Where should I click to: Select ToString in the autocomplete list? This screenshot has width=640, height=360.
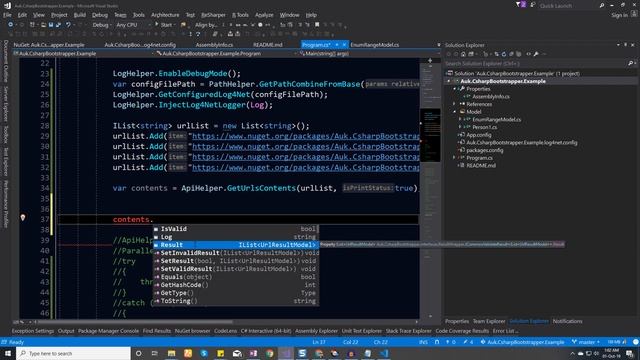coord(236,301)
